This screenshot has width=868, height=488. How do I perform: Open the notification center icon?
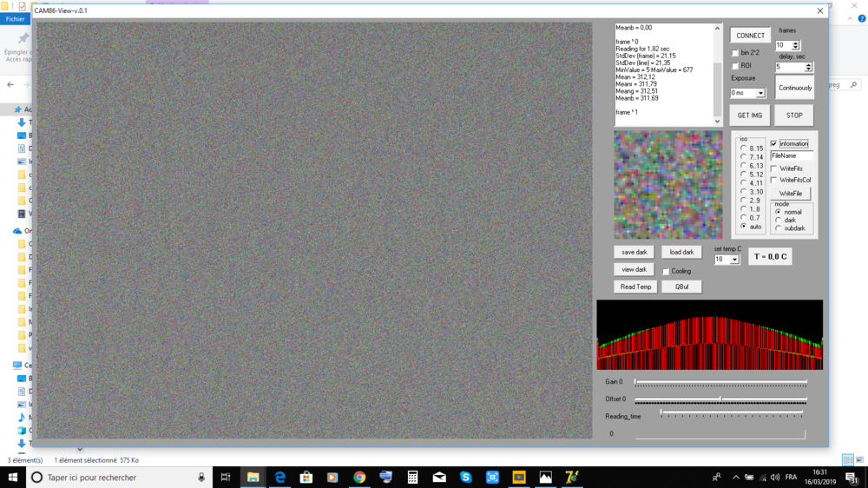tap(852, 477)
